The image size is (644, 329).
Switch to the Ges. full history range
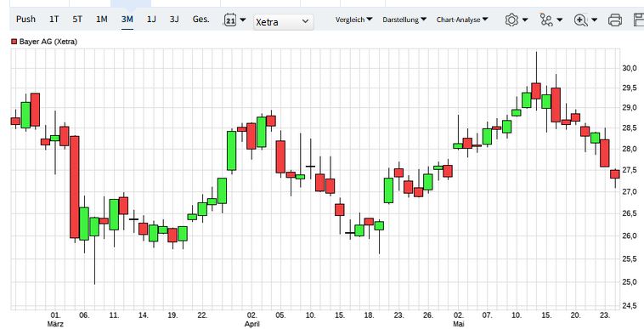[201, 19]
